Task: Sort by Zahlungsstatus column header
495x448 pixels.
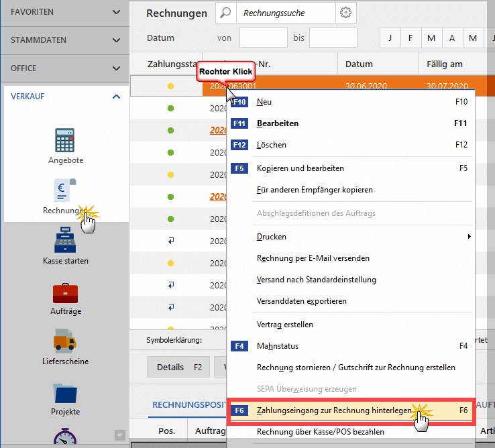Action: click(x=166, y=64)
